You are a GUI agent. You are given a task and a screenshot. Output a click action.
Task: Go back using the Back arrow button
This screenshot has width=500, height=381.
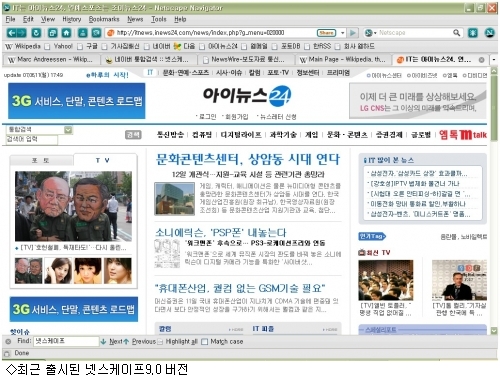(x=12, y=33)
